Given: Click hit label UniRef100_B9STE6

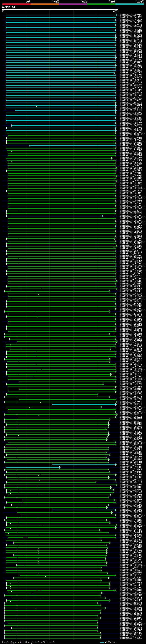Looking at the screenshot, I should click(x=131, y=32).
